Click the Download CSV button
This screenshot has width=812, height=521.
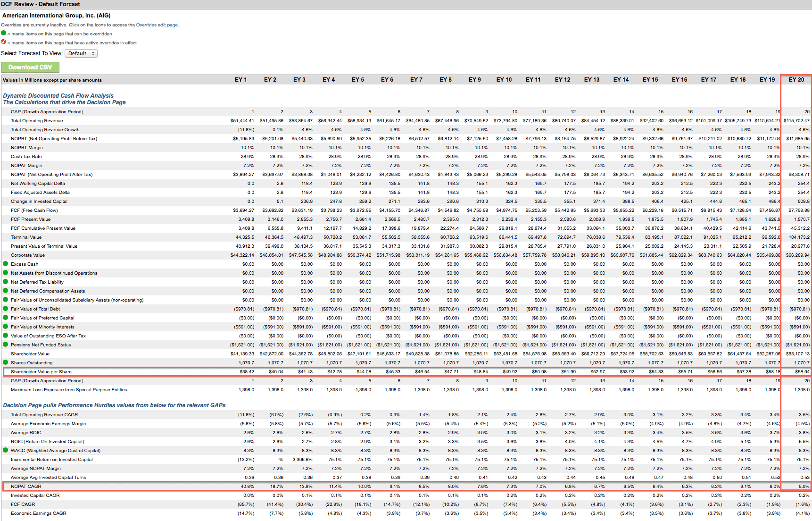pos(30,67)
